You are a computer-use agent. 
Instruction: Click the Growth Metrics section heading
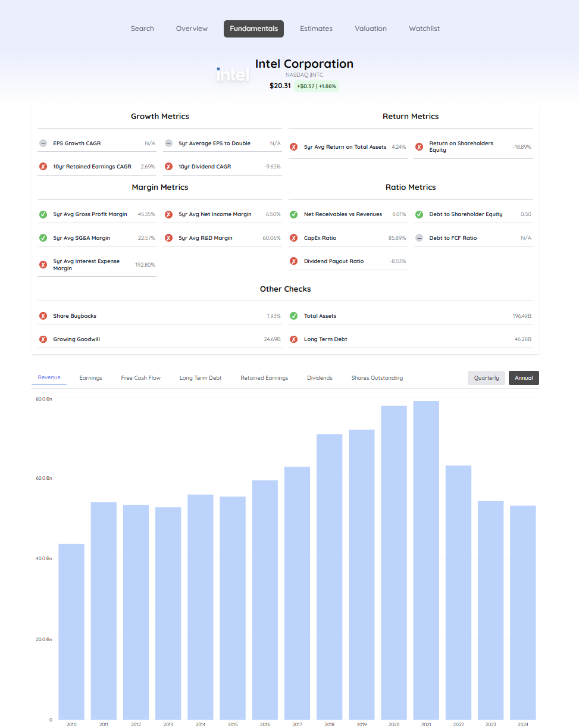pos(160,117)
